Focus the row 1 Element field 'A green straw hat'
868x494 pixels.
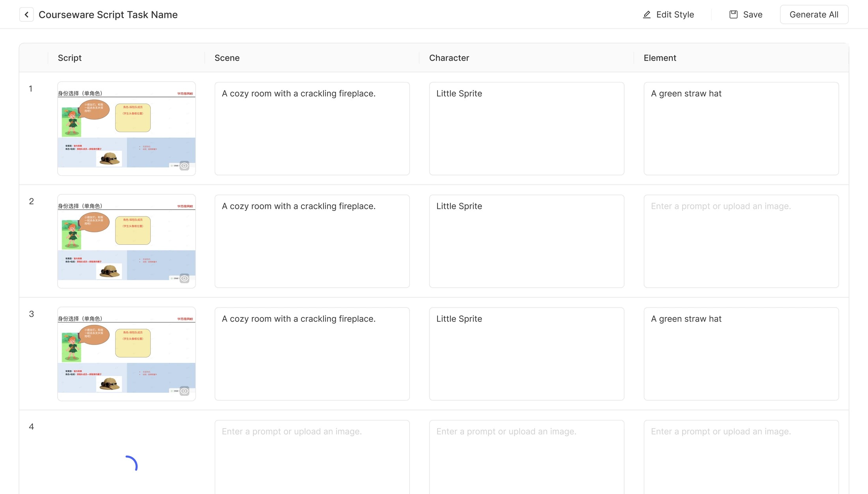click(741, 129)
